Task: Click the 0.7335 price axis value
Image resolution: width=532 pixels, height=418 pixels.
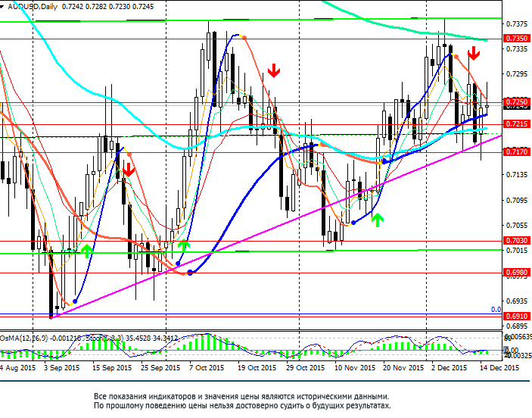Action: point(517,49)
